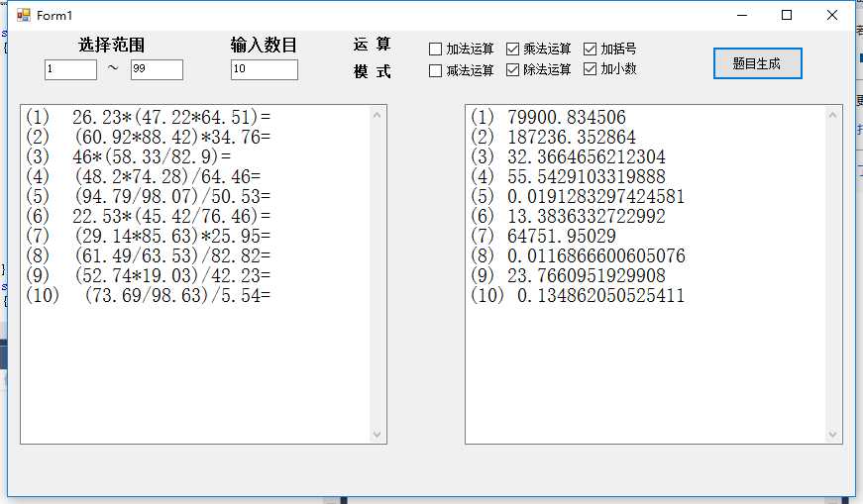Focus the range maximum field containing 99
The height and width of the screenshot is (504, 863).
[x=157, y=70]
